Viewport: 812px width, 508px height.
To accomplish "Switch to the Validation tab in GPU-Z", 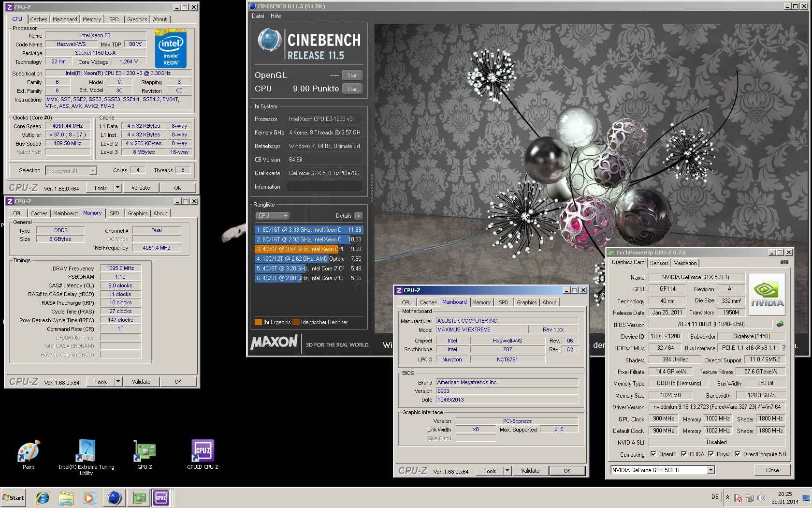I will [x=685, y=263].
